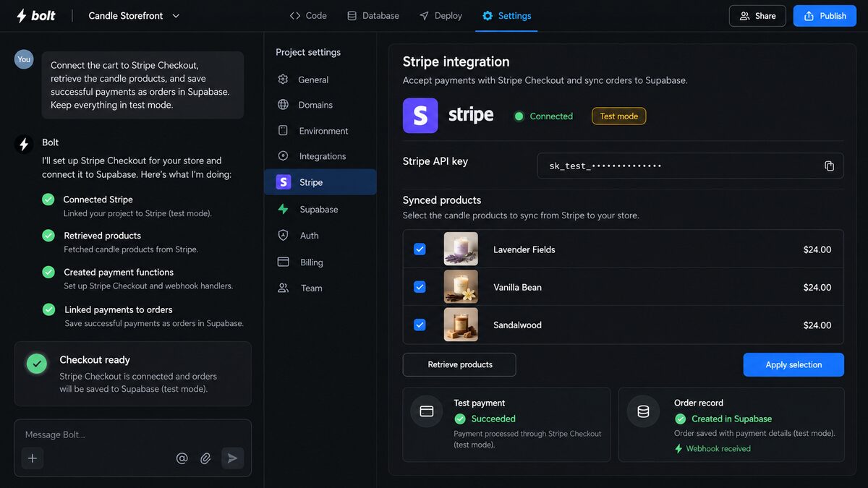868x488 pixels.
Task: Click the Team people icon
Action: [x=284, y=288]
